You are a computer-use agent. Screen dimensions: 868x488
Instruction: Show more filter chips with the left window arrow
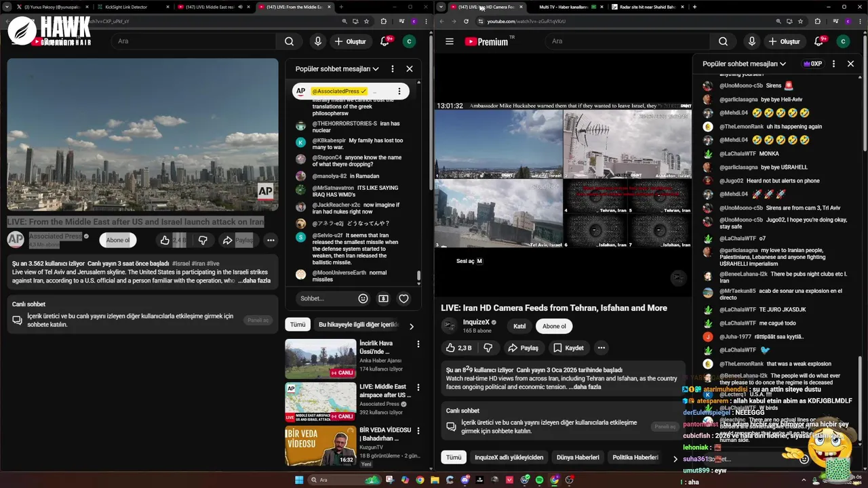pos(411,326)
